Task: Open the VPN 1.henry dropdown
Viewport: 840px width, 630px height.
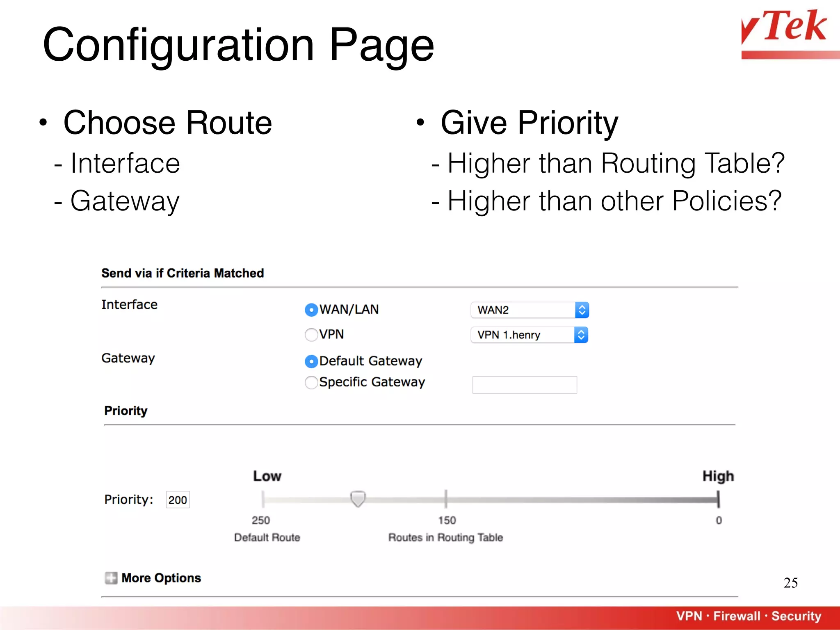Action: click(x=530, y=335)
